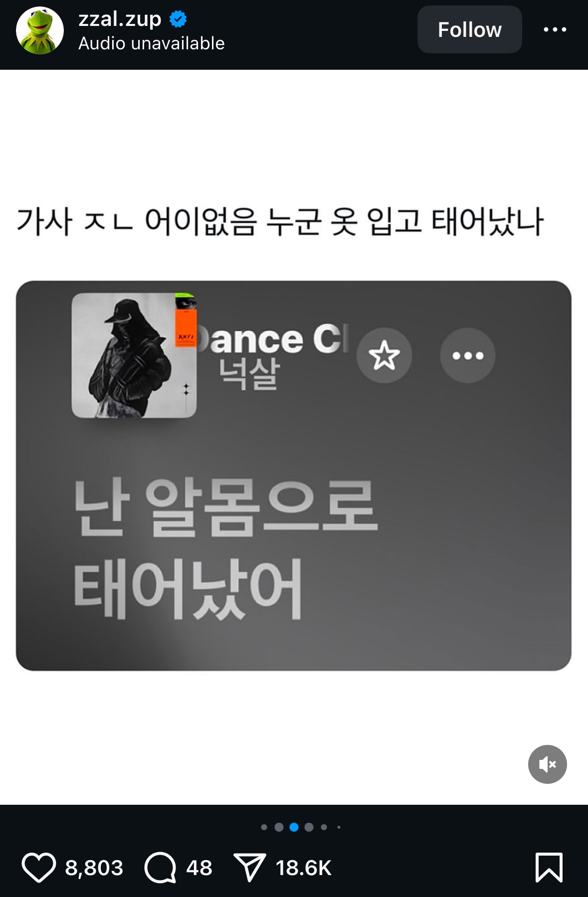588x897 pixels.
Task: Select the active blue carousel dot
Action: [294, 827]
